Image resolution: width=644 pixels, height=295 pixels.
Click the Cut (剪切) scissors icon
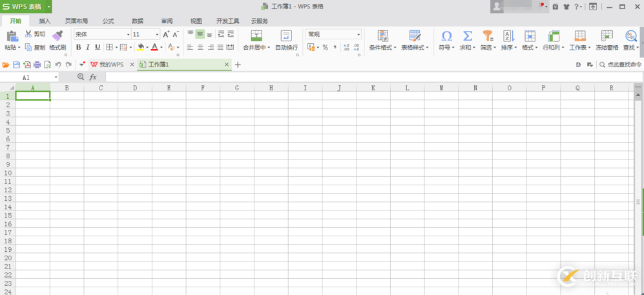coord(28,34)
